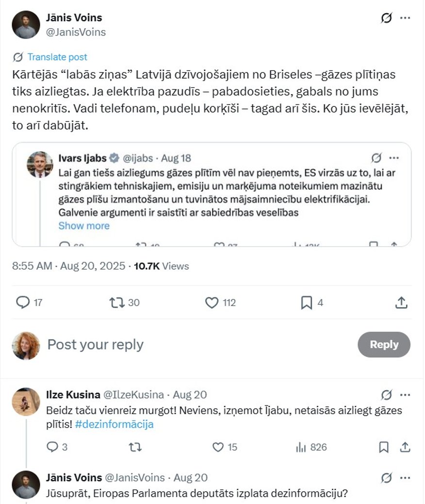Share Jānis Voins' post via the upload icon
Image resolution: width=425 pixels, height=504 pixels.
[401, 302]
